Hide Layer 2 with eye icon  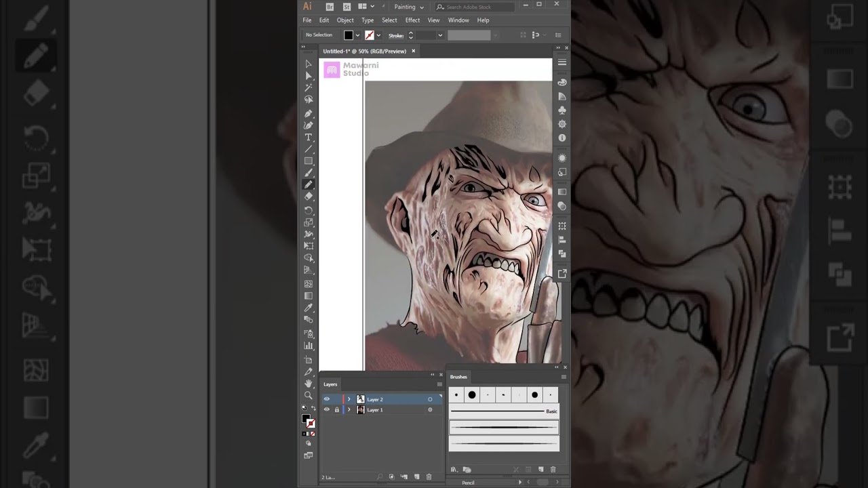click(x=326, y=399)
